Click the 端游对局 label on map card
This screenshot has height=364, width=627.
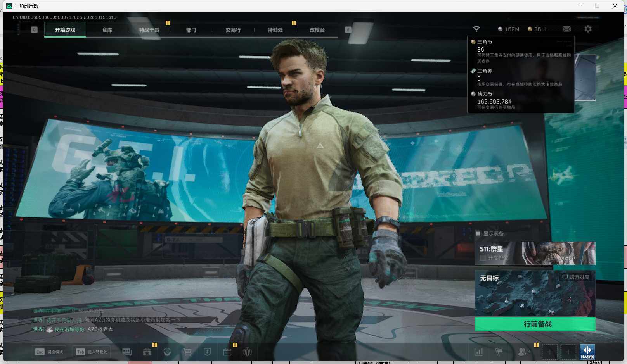click(576, 277)
